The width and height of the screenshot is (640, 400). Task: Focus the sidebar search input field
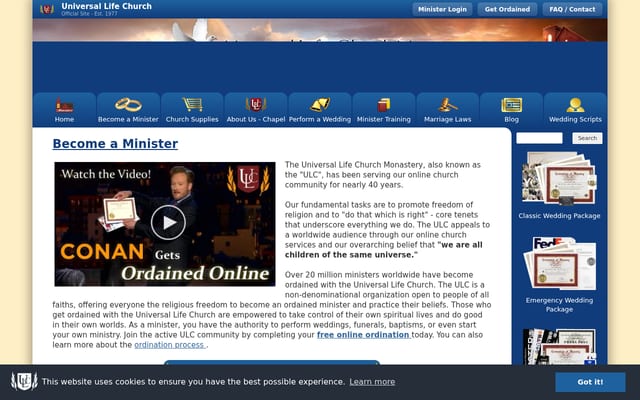point(539,138)
